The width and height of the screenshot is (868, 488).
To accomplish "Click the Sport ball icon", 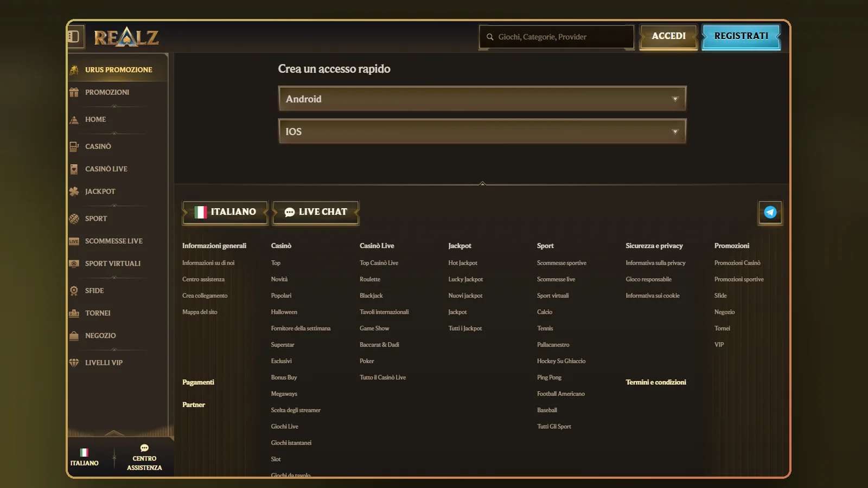I will (x=74, y=219).
